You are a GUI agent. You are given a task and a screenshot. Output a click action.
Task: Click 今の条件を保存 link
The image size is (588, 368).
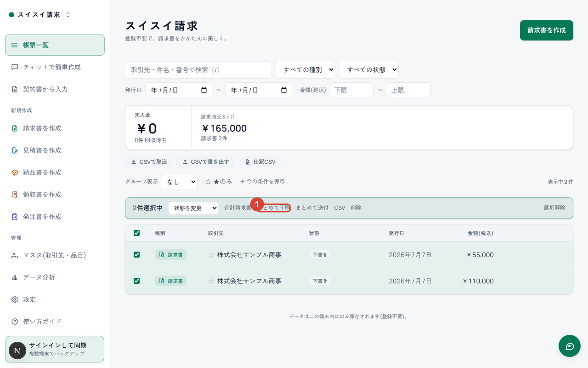point(262,182)
